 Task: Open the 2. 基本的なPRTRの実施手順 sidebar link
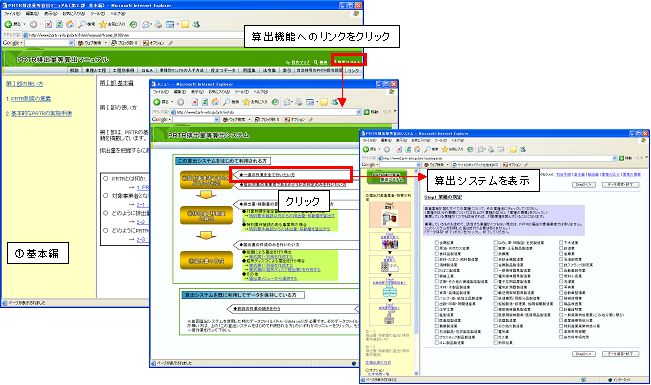click(42, 113)
